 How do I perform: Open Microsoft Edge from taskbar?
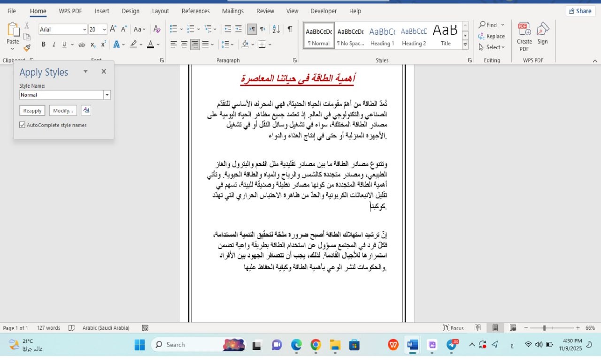click(296, 345)
